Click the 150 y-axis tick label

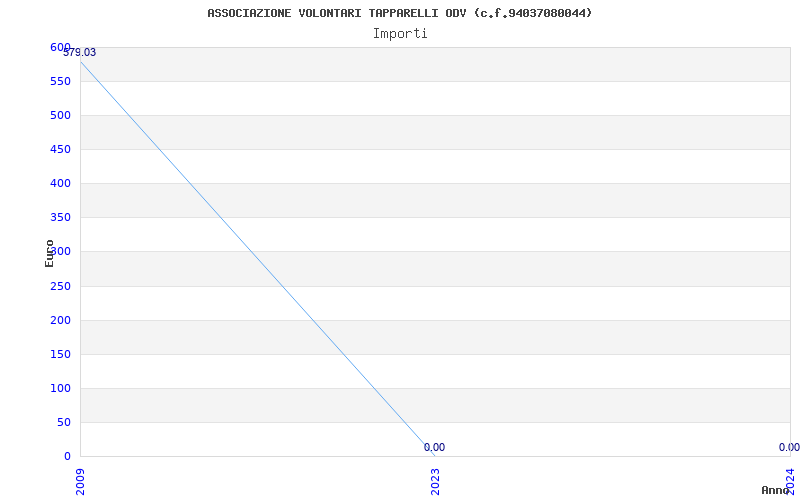[60, 354]
